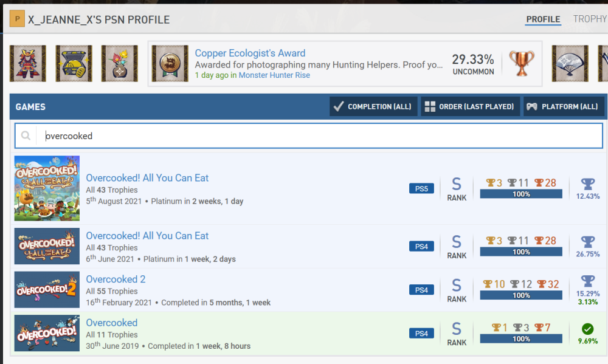Click the Copper Ecologist's Award badge icon
Screen dimensions: 608x364
coord(170,63)
